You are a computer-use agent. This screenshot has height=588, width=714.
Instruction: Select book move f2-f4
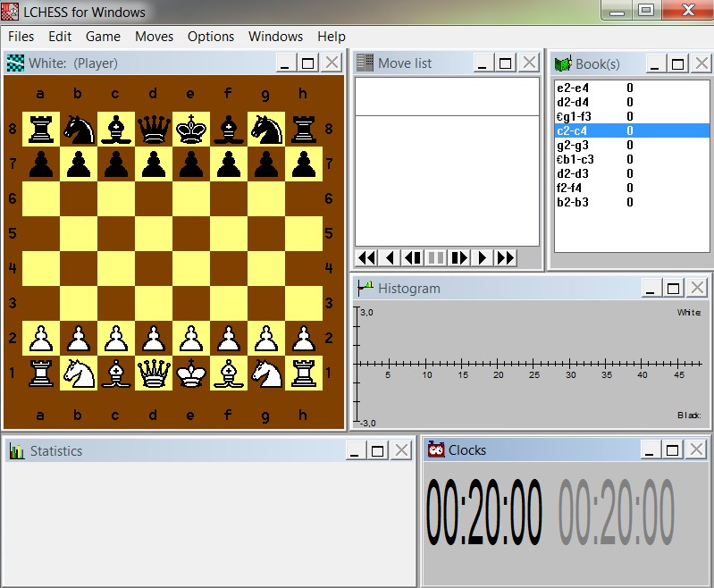coord(632,188)
